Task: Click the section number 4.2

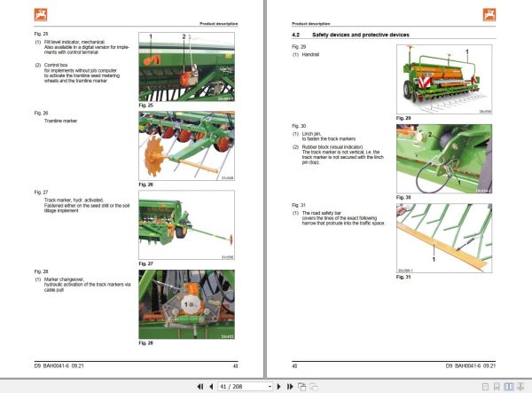Action: (x=296, y=35)
